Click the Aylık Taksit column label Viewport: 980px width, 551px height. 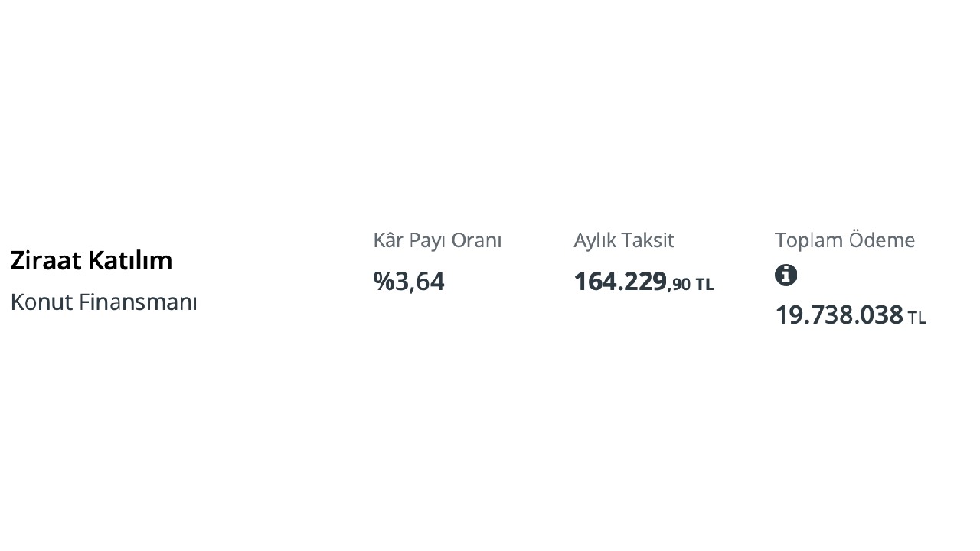tap(623, 240)
